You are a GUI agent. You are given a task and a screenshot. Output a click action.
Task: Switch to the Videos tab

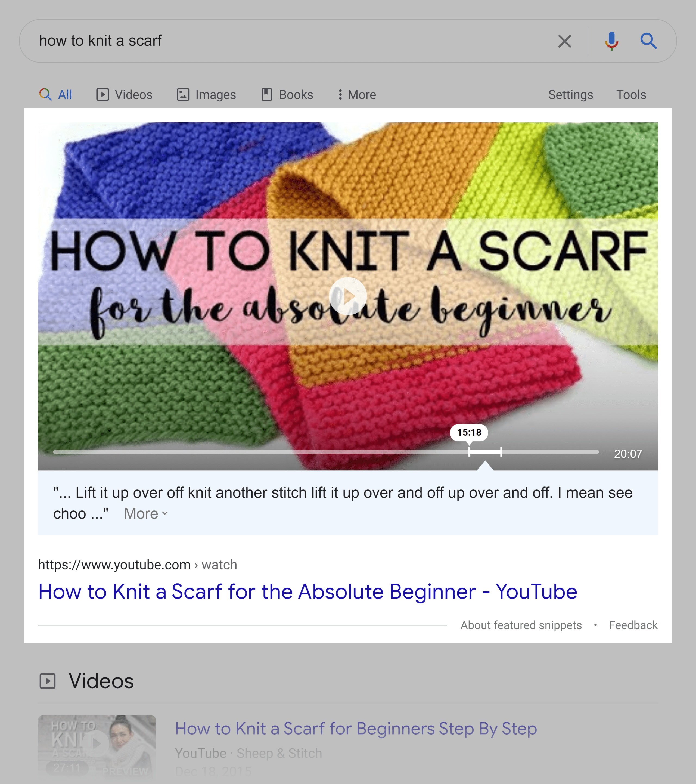(x=124, y=95)
